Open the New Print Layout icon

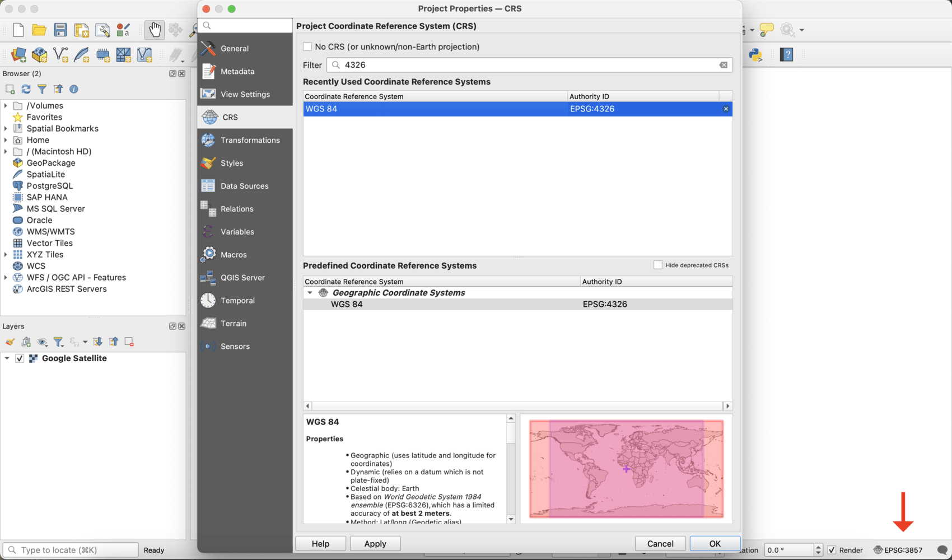click(82, 30)
